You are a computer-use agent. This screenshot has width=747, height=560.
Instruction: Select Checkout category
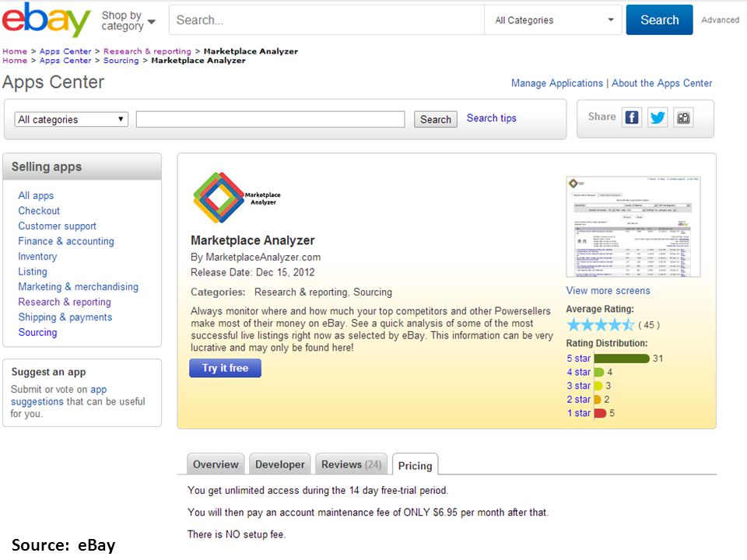tap(39, 211)
